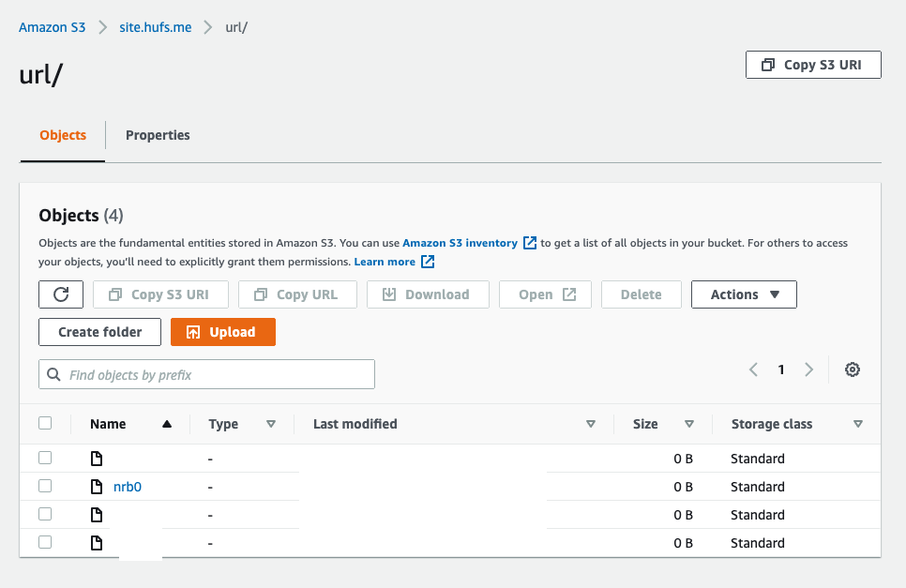The image size is (906, 588).
Task: Sort the Type column using its arrow
Action: click(x=270, y=424)
